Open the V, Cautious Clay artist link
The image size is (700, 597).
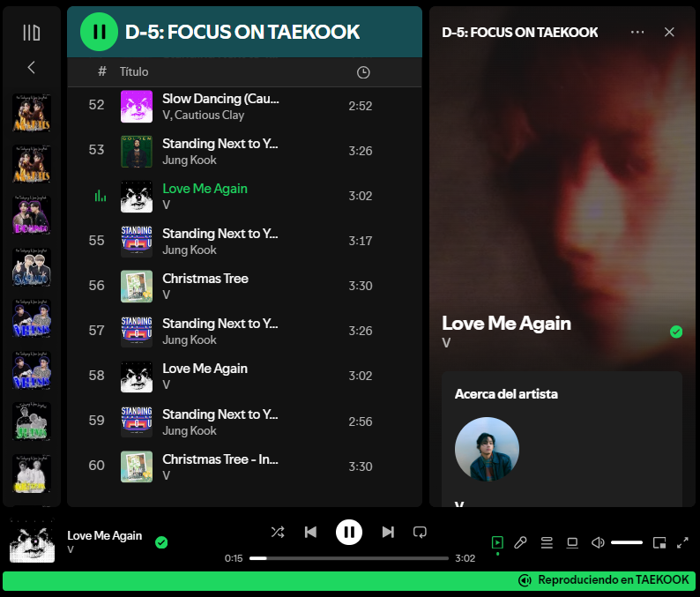203,116
